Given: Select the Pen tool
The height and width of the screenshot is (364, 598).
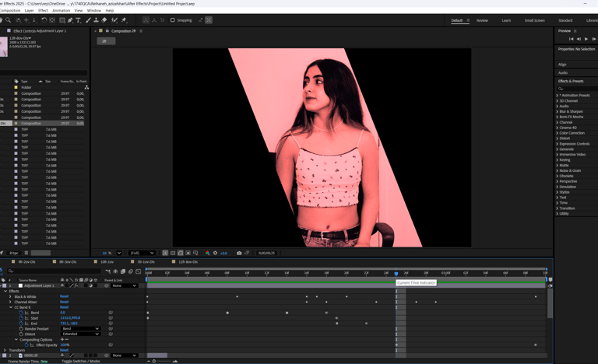Looking at the screenshot, I should (70, 20).
